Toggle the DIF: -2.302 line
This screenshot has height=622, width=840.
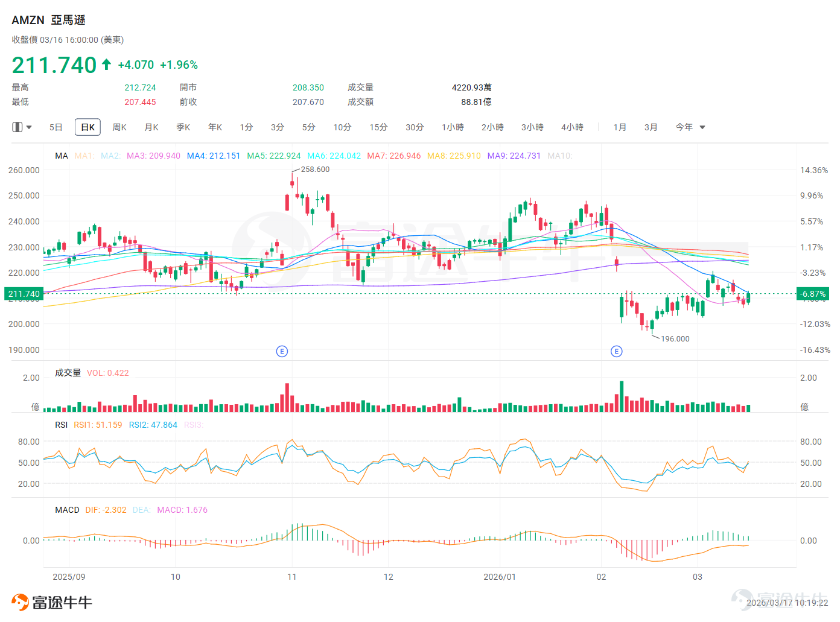(x=106, y=510)
